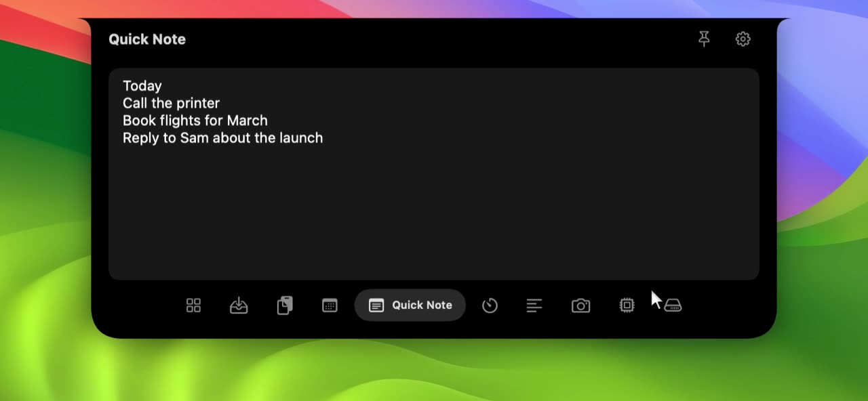Open the calendar widget icon

pyautogui.click(x=330, y=305)
